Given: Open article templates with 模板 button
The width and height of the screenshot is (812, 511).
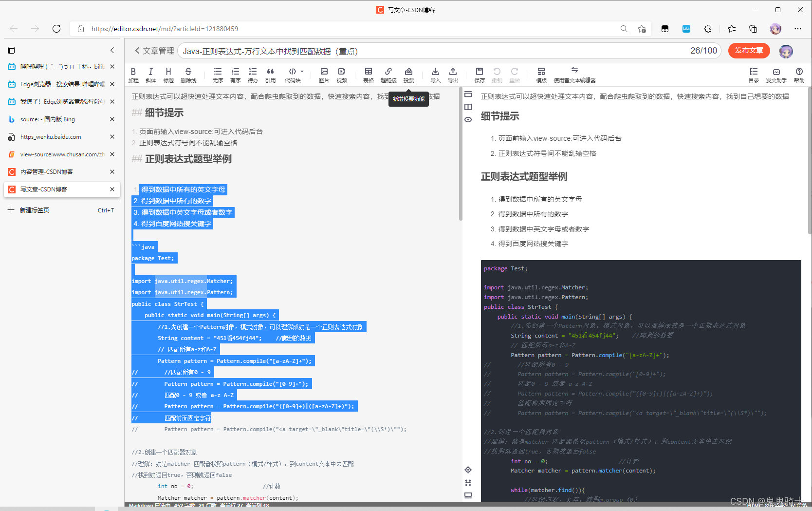Looking at the screenshot, I should [x=541, y=75].
